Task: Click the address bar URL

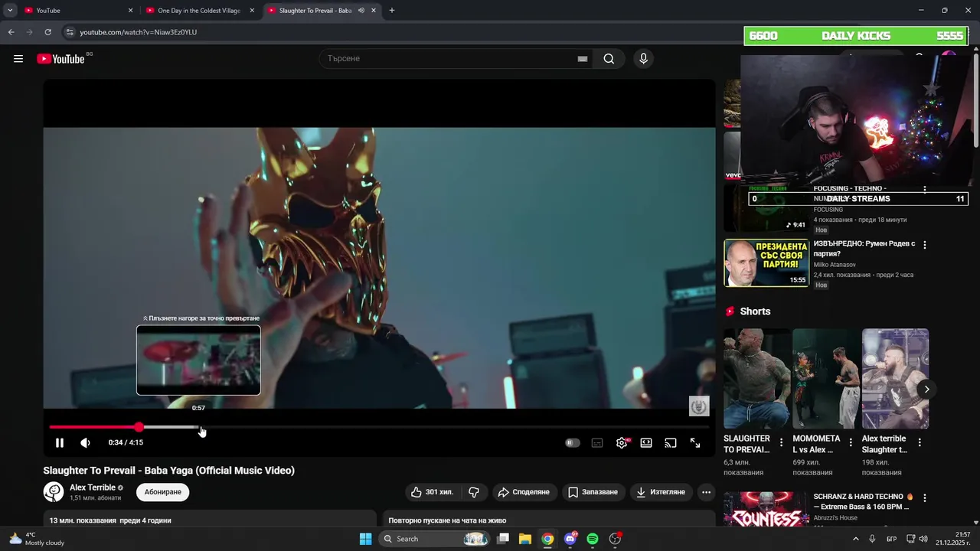Action: tap(139, 32)
